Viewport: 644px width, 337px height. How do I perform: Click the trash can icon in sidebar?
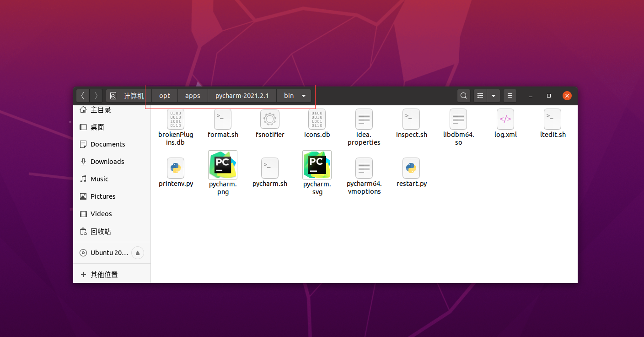[x=83, y=231]
